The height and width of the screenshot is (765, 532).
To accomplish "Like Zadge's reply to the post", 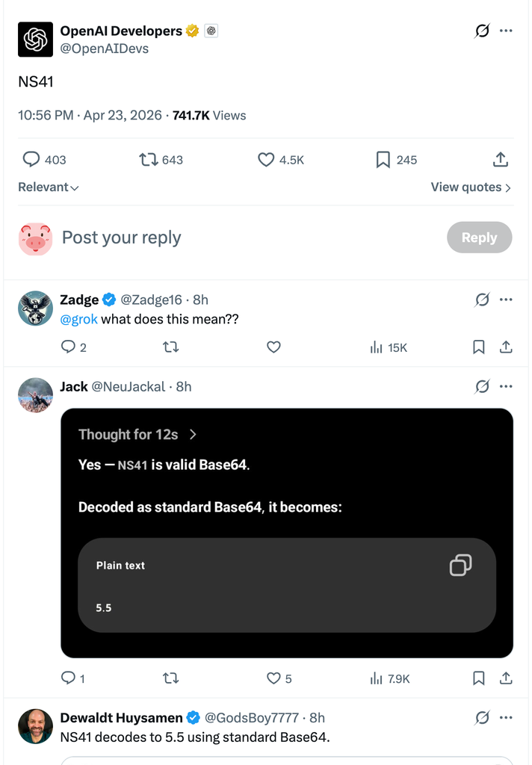I will point(273,347).
